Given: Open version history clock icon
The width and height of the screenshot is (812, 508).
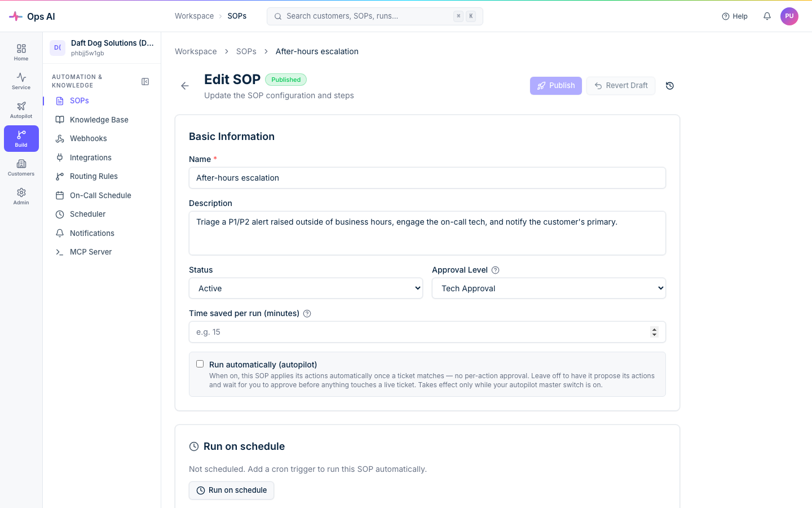Looking at the screenshot, I should coord(670,86).
